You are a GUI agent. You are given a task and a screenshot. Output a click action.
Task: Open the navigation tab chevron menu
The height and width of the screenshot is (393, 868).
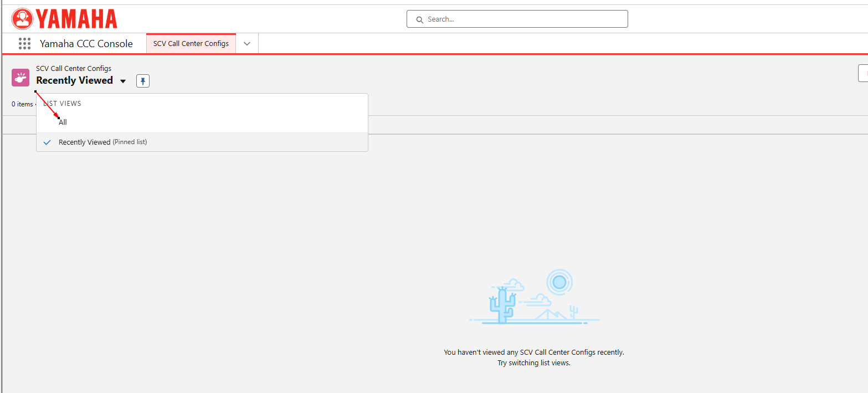pos(247,44)
